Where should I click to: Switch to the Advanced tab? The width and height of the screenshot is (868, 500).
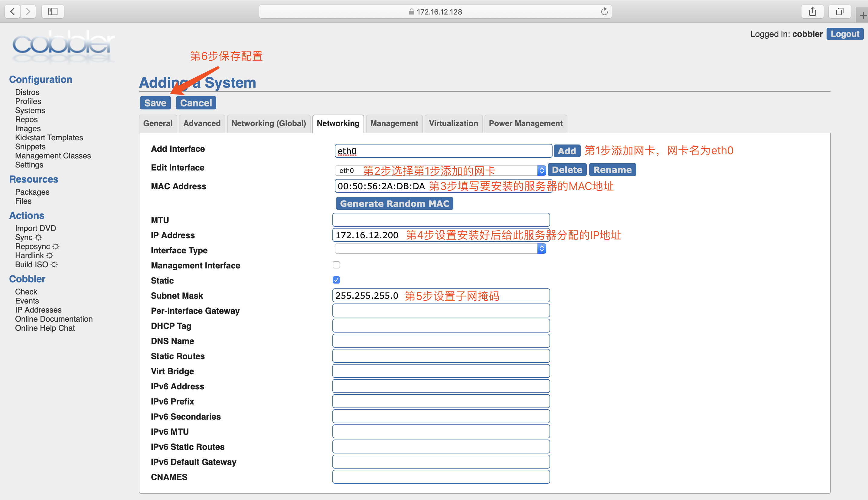click(202, 123)
